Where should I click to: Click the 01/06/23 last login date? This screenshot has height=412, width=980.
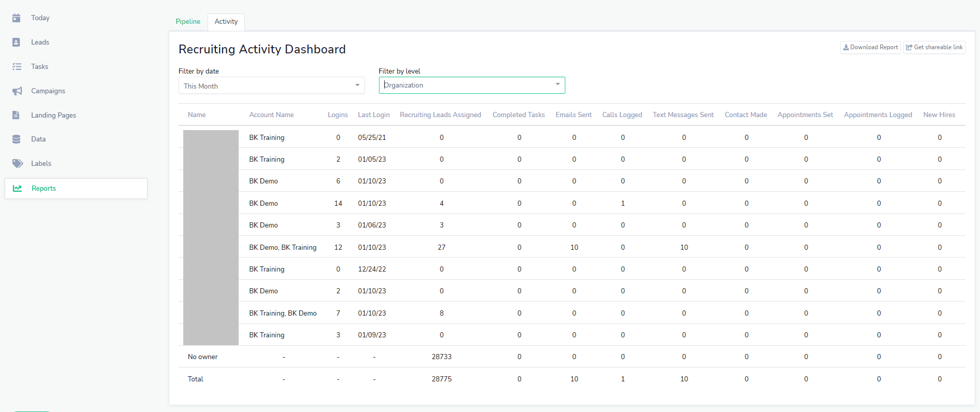(372, 225)
